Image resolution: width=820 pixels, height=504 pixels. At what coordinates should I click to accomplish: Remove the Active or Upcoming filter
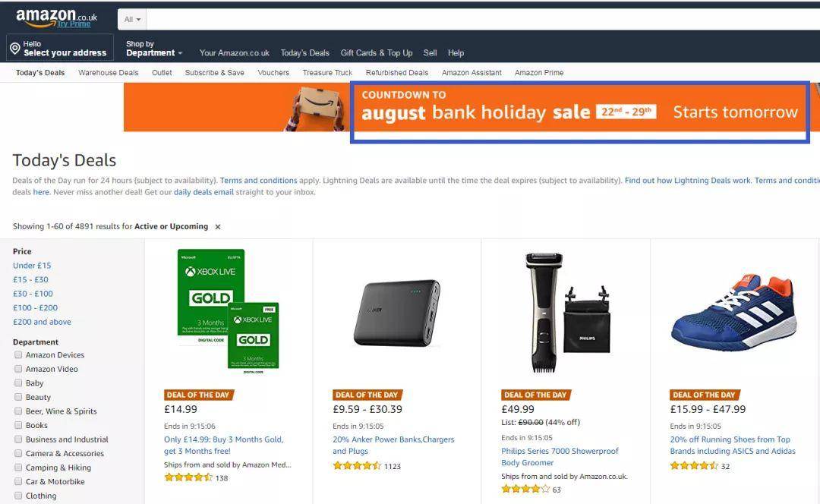[218, 227]
